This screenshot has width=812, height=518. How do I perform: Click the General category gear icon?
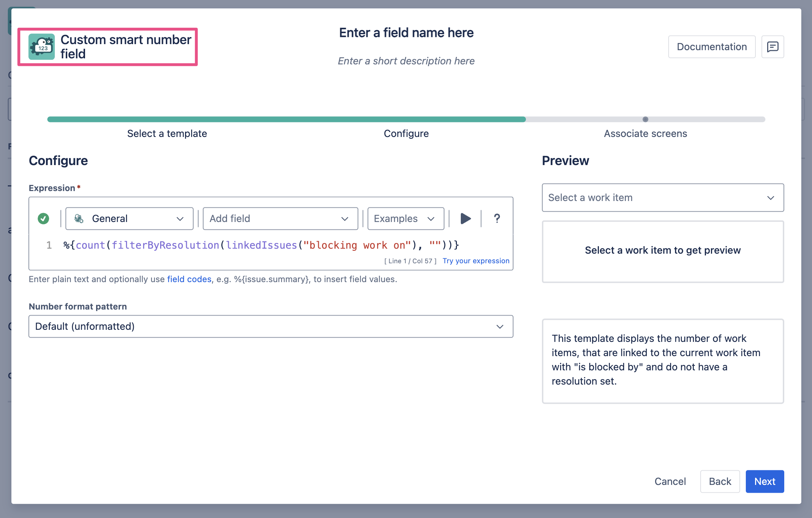pos(79,218)
